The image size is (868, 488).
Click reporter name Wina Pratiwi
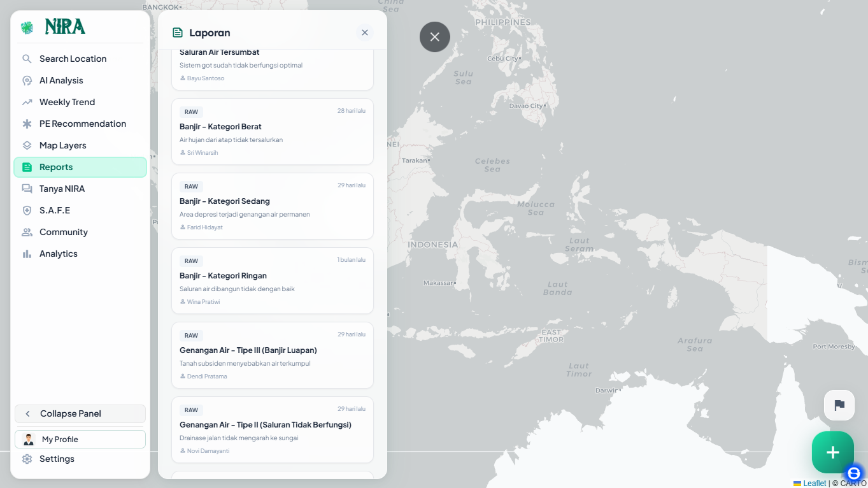coord(204,302)
